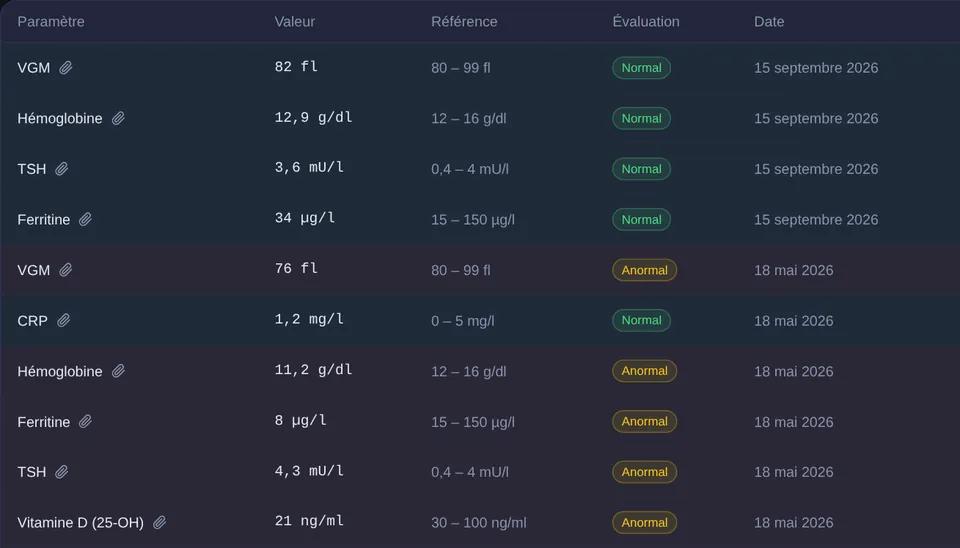This screenshot has width=960, height=548.
Task: Select the value 8 µg/l
Action: (x=300, y=421)
